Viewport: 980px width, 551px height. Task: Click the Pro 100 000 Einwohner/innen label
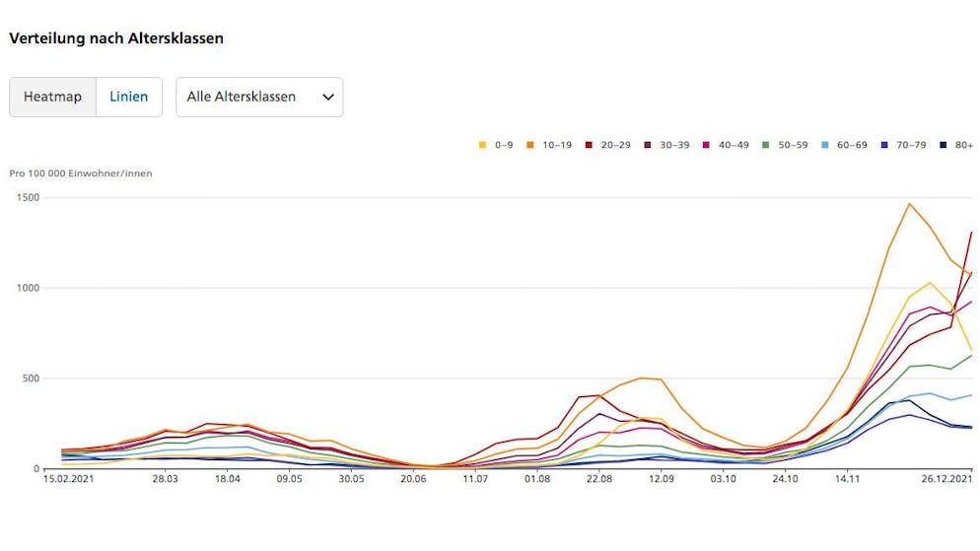81,173
